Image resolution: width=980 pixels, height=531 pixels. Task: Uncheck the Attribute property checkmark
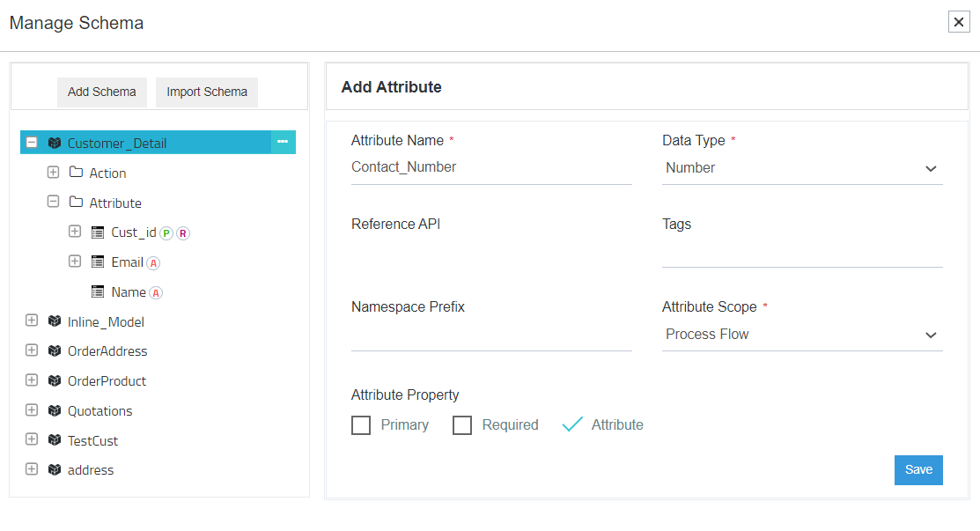point(572,424)
